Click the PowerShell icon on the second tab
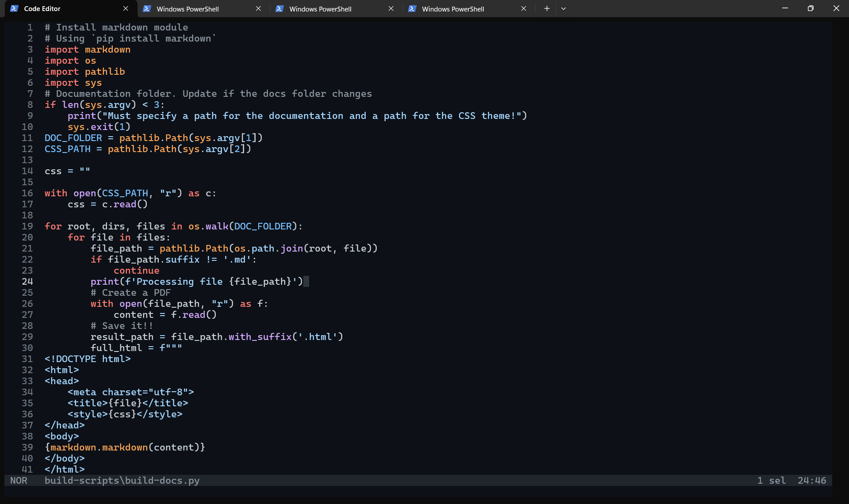Image resolution: width=849 pixels, height=504 pixels. [147, 9]
